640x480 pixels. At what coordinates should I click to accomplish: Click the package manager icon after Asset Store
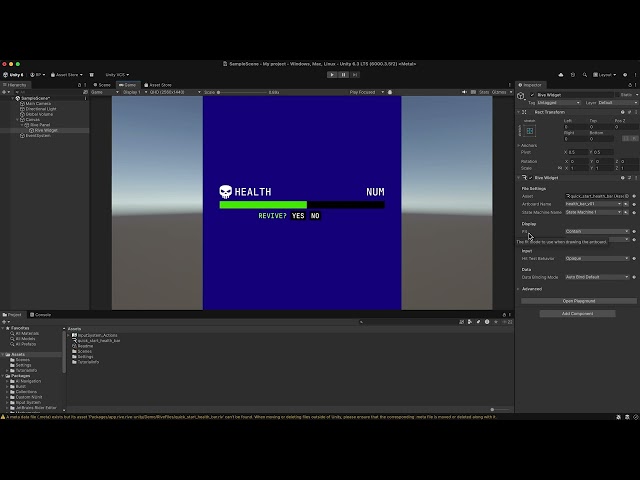(91, 75)
